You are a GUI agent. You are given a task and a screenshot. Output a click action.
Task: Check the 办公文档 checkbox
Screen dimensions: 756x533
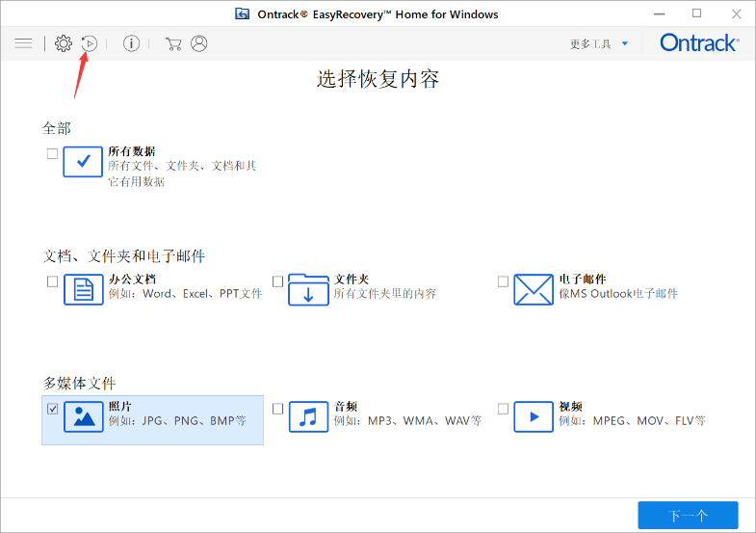(x=53, y=281)
